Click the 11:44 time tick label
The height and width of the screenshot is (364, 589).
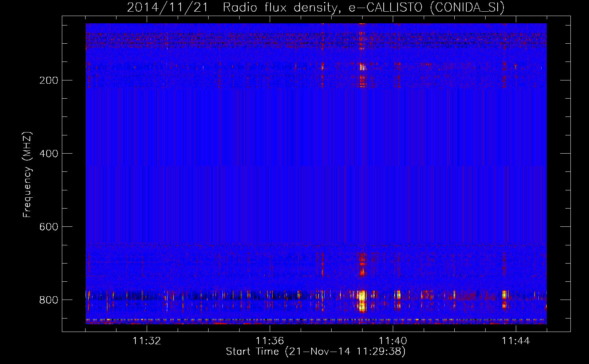click(516, 341)
